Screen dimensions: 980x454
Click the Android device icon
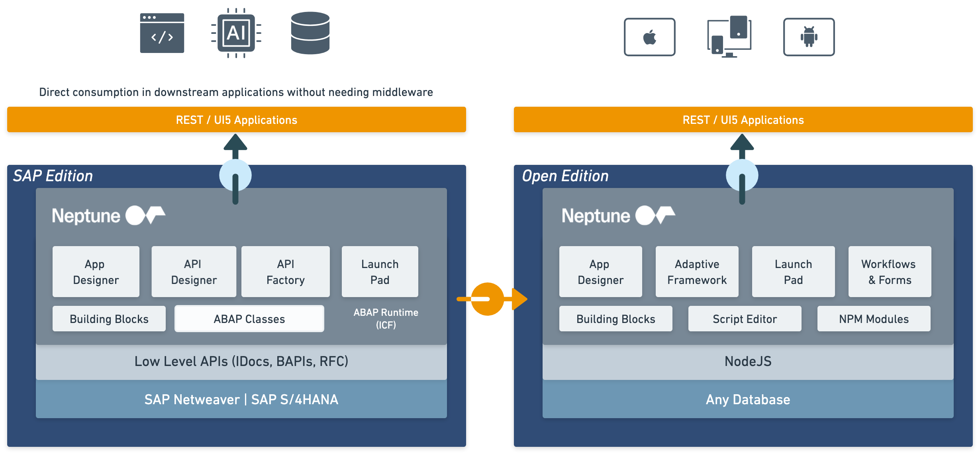[x=809, y=37]
